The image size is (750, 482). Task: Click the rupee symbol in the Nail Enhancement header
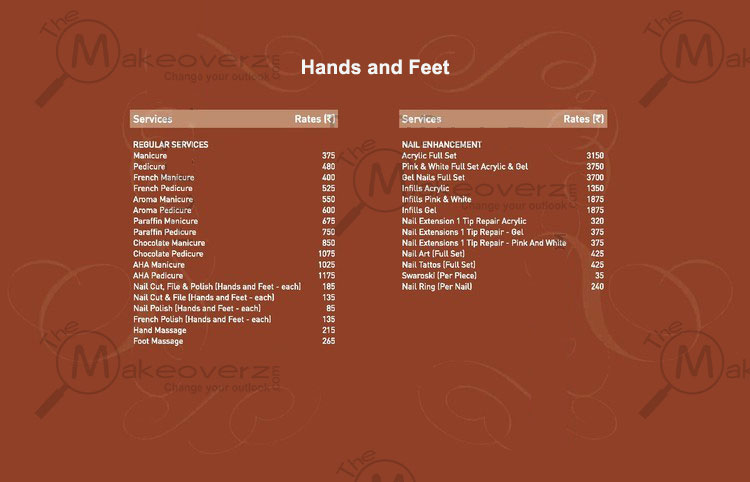[x=598, y=119]
